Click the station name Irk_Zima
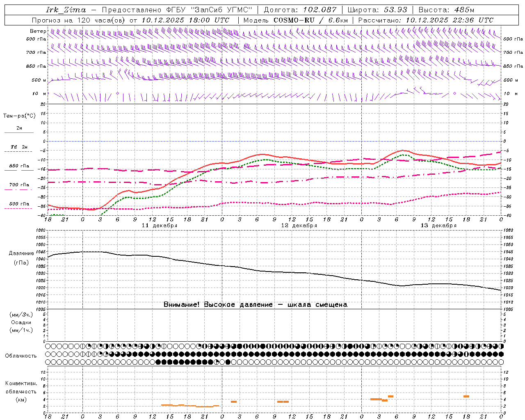 click(66, 10)
